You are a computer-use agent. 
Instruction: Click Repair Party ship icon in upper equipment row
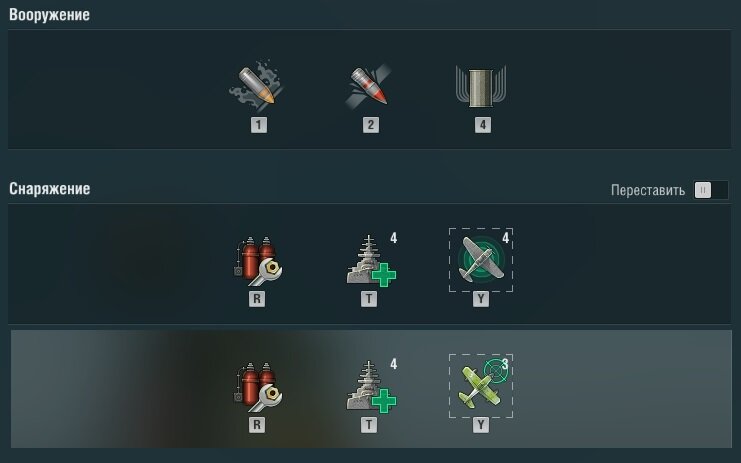(370, 261)
